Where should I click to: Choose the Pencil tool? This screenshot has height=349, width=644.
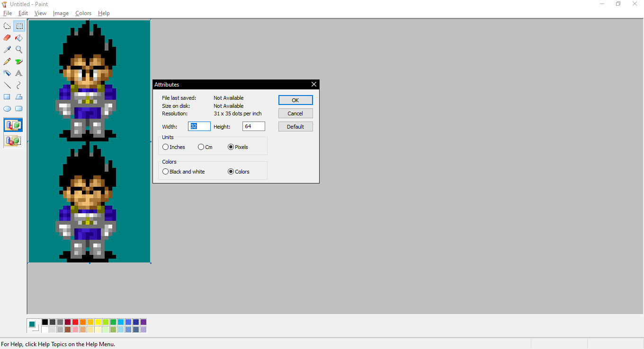pyautogui.click(x=7, y=61)
